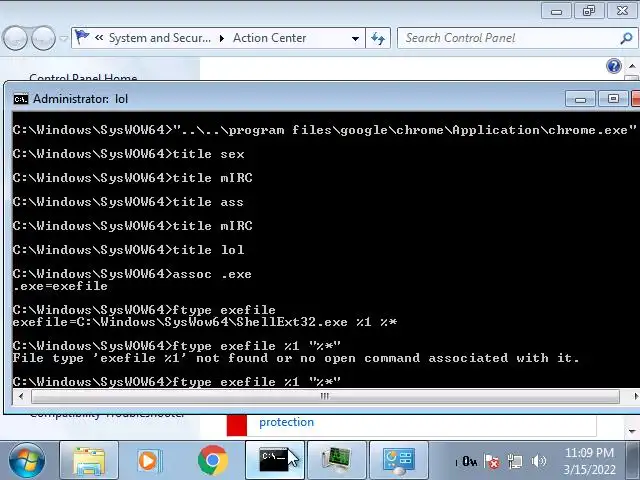Screen dimensions: 640x480
Task: Click the 'ShellExt32.exe' ftype output line
Action: click(205, 322)
